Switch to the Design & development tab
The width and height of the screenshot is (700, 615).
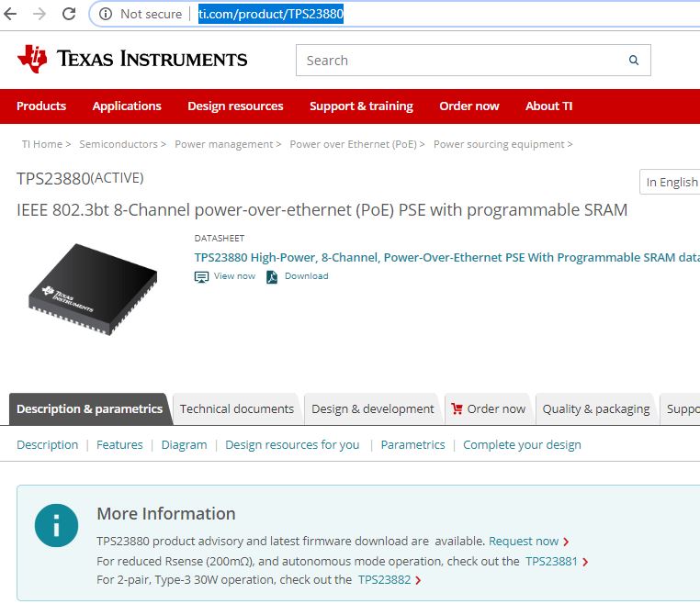[x=372, y=409]
